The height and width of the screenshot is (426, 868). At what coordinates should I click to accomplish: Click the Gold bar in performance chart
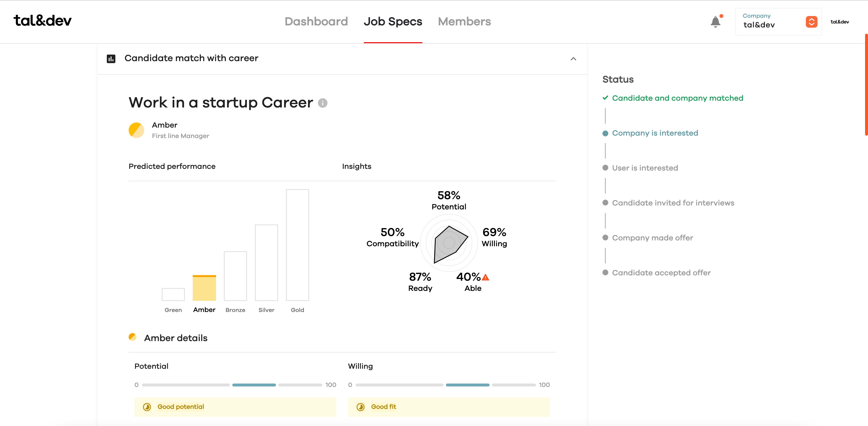coord(297,245)
